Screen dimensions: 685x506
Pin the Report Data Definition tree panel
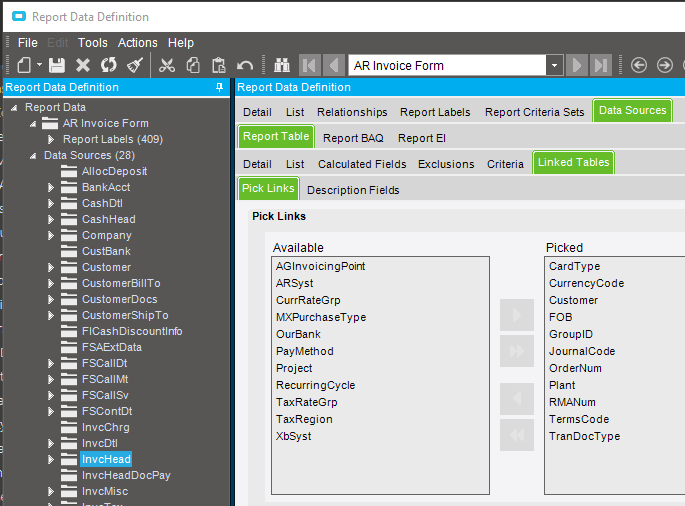click(x=219, y=87)
